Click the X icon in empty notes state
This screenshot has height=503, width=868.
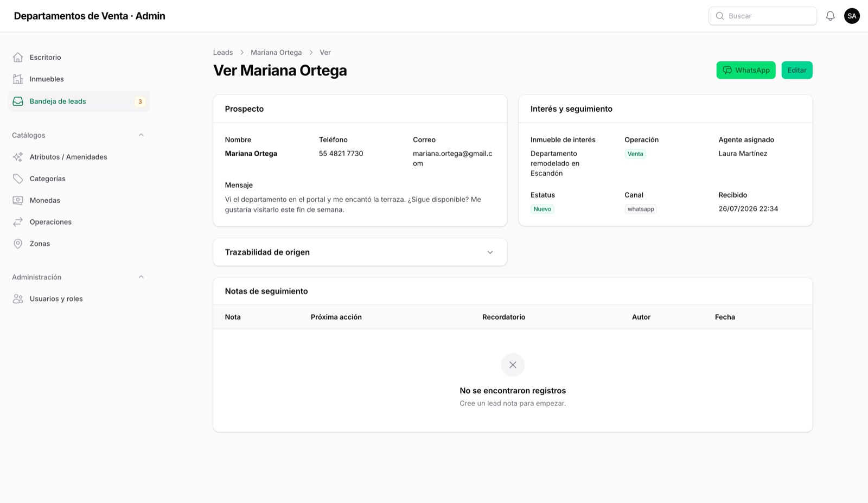pos(513,365)
